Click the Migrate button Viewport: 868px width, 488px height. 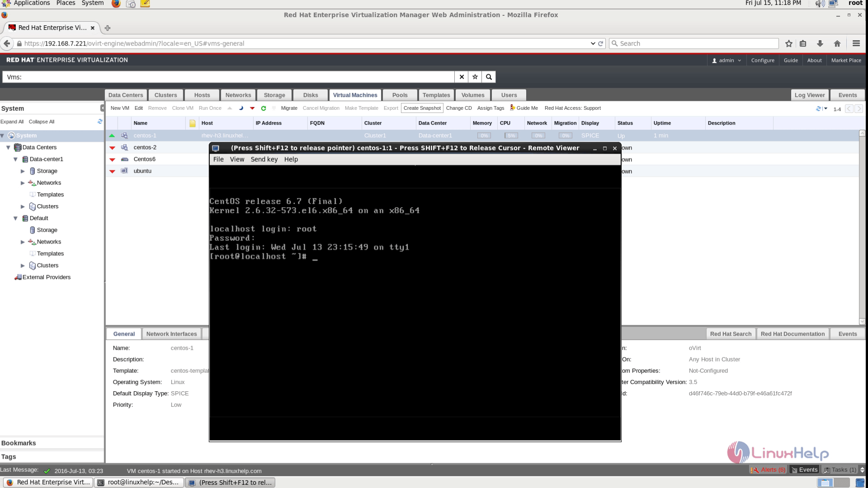(x=289, y=108)
